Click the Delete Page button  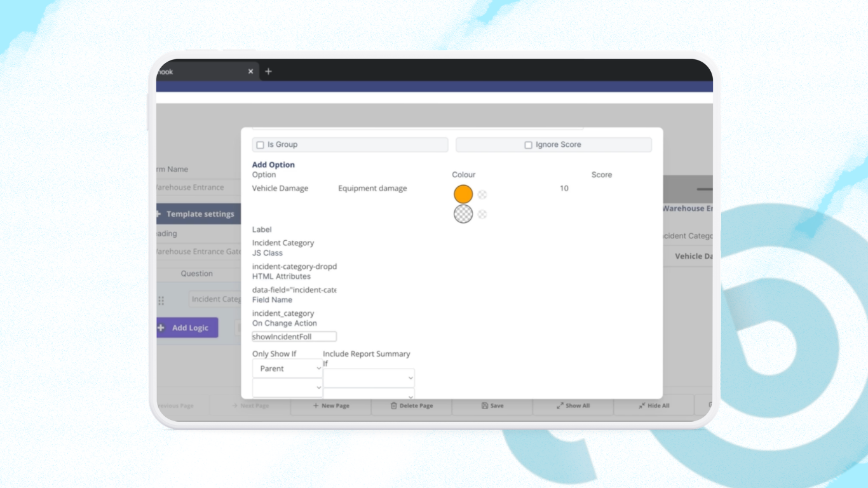(412, 405)
